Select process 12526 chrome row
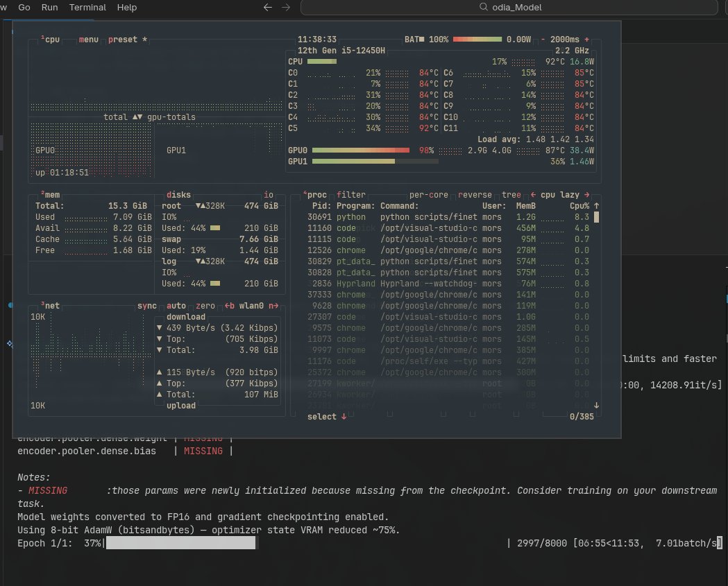This screenshot has width=728, height=586. click(x=448, y=250)
